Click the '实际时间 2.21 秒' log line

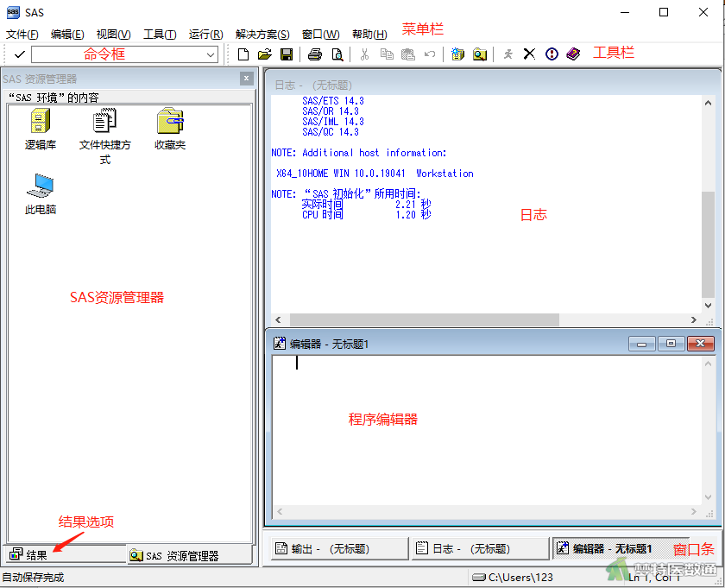pos(366,204)
